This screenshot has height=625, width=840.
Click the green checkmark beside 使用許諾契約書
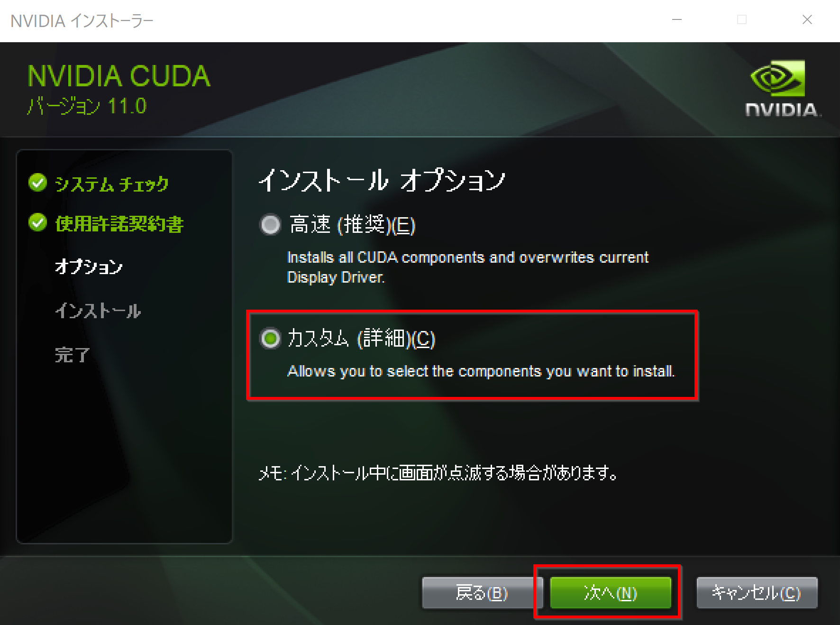pyautogui.click(x=37, y=222)
